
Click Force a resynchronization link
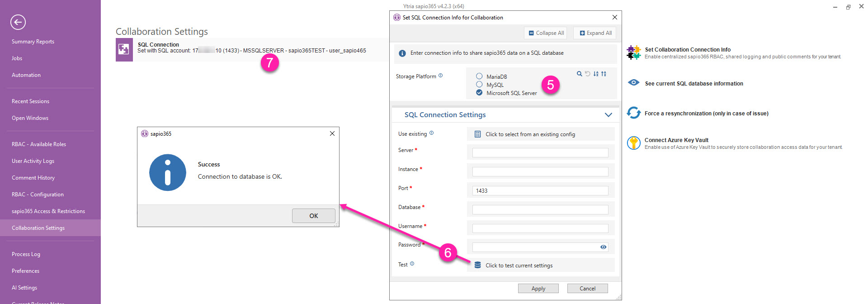707,114
